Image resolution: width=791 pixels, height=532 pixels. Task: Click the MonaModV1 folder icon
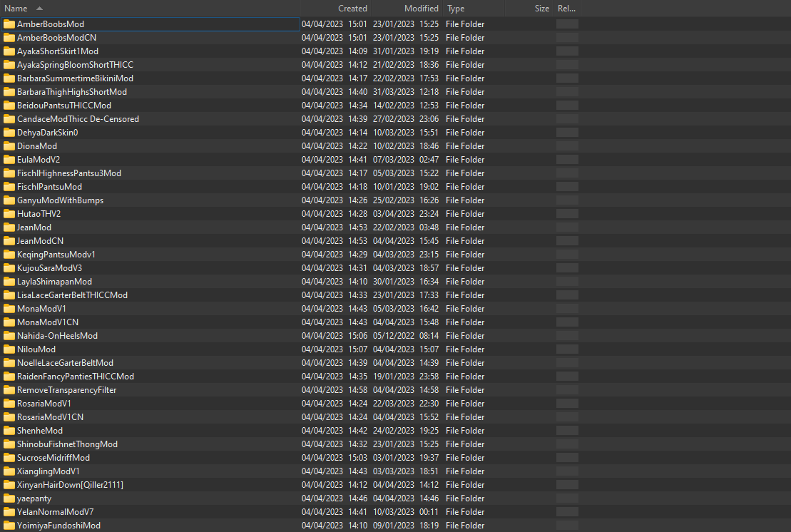click(9, 309)
